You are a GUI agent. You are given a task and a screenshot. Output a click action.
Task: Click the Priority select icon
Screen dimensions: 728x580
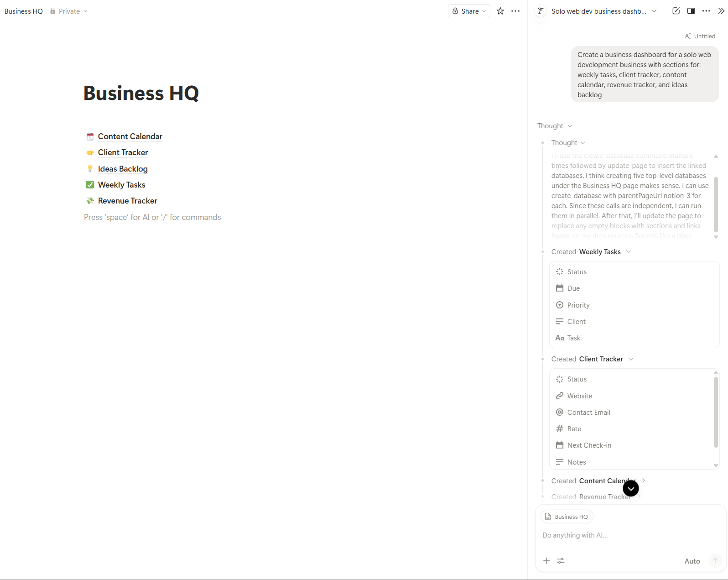coord(560,305)
